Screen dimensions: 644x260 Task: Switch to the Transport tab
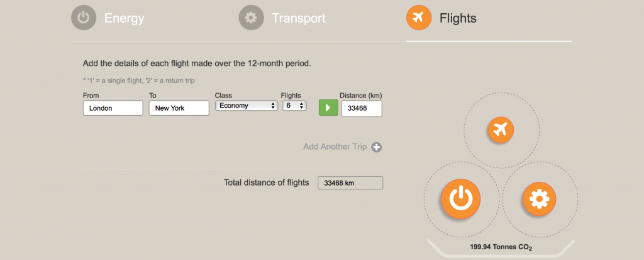(x=299, y=18)
